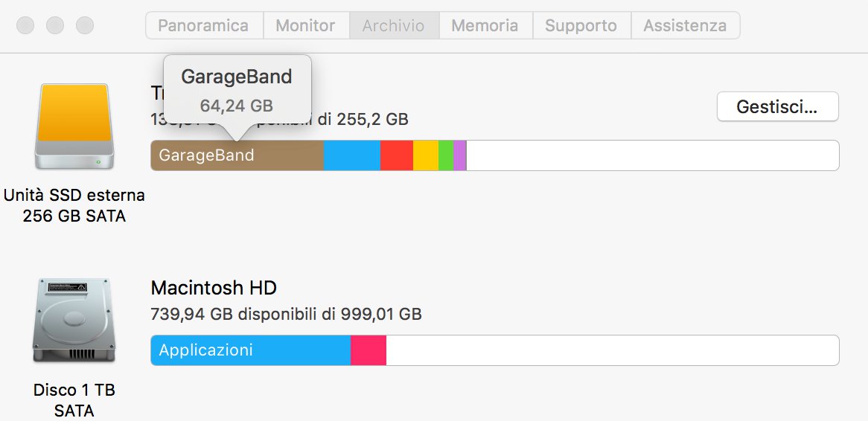This screenshot has width=868, height=421.
Task: Open the Monitor tab
Action: pyautogui.click(x=306, y=25)
